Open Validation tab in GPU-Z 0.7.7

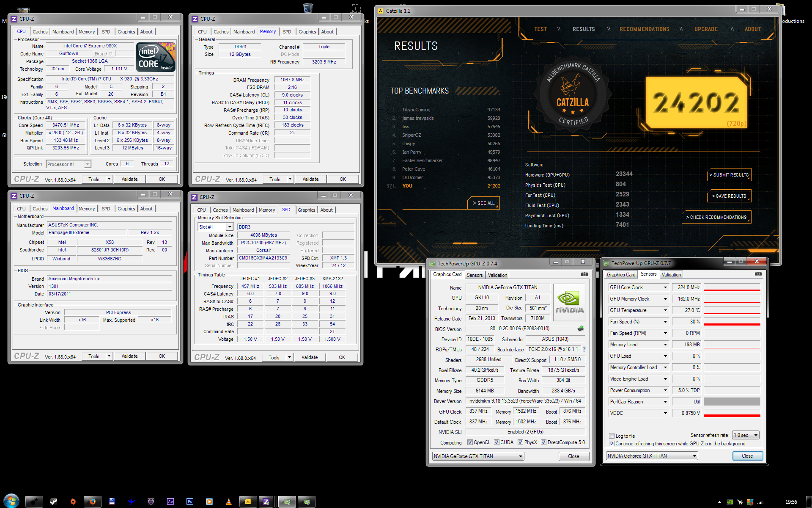[x=671, y=275]
